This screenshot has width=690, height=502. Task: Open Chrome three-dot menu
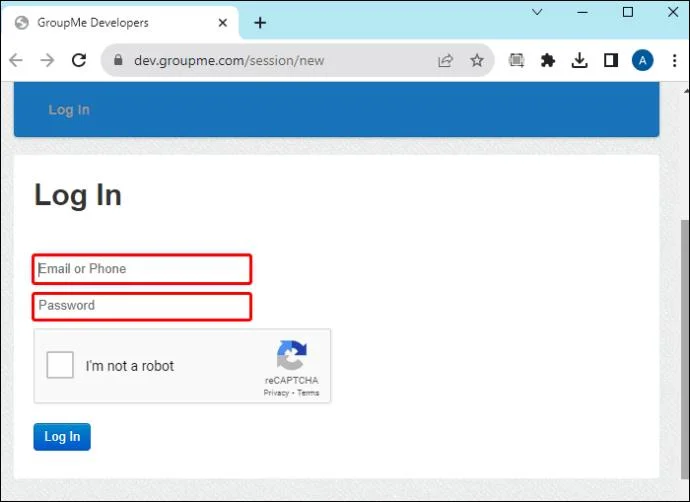(x=674, y=60)
